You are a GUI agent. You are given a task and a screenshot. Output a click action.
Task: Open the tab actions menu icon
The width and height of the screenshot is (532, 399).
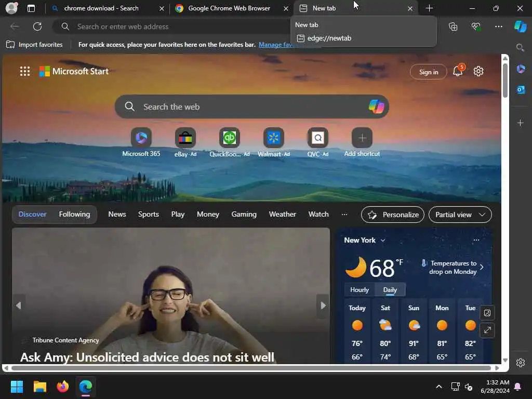point(31,8)
